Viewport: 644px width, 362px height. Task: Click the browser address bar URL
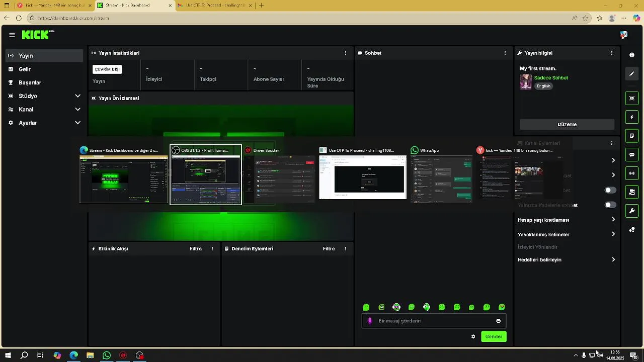tap(73, 18)
